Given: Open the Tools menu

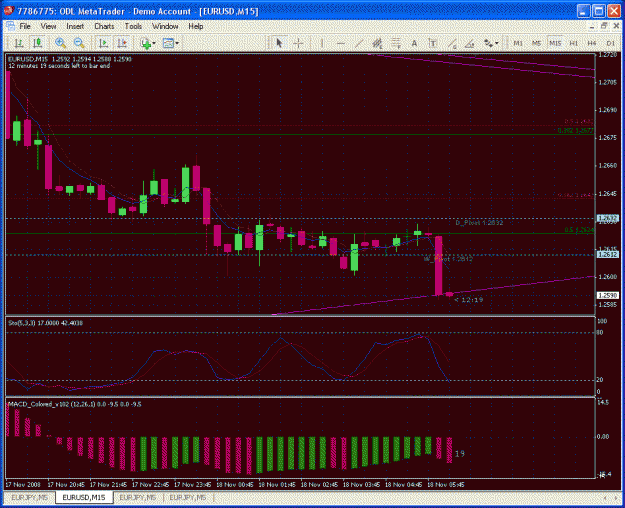Looking at the screenshot, I should [x=133, y=26].
